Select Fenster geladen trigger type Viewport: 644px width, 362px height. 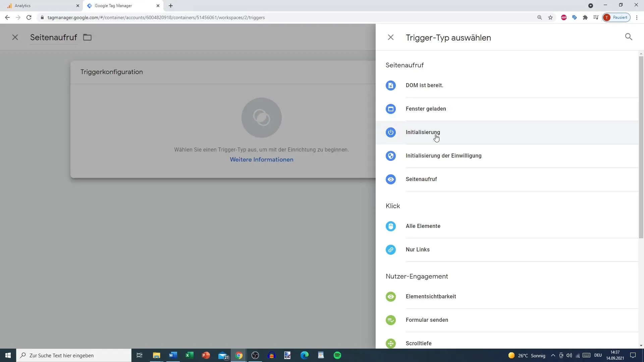507,109
